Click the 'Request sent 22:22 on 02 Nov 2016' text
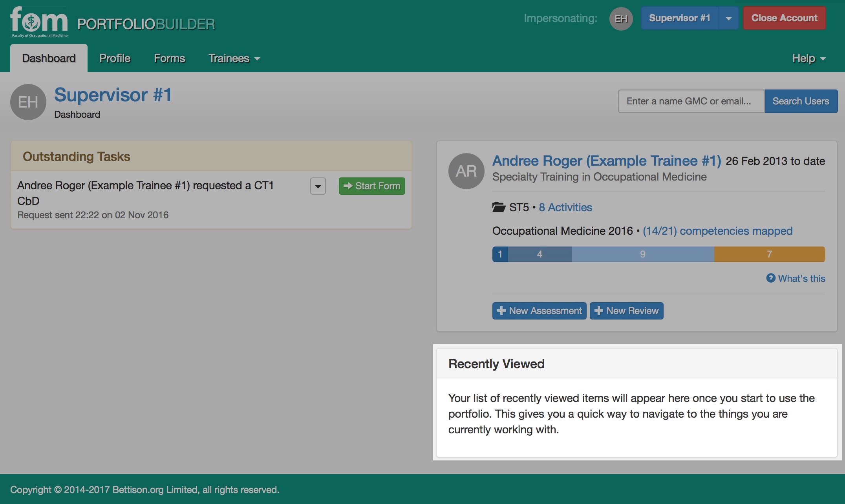Screen dimensions: 845x504 (93, 215)
